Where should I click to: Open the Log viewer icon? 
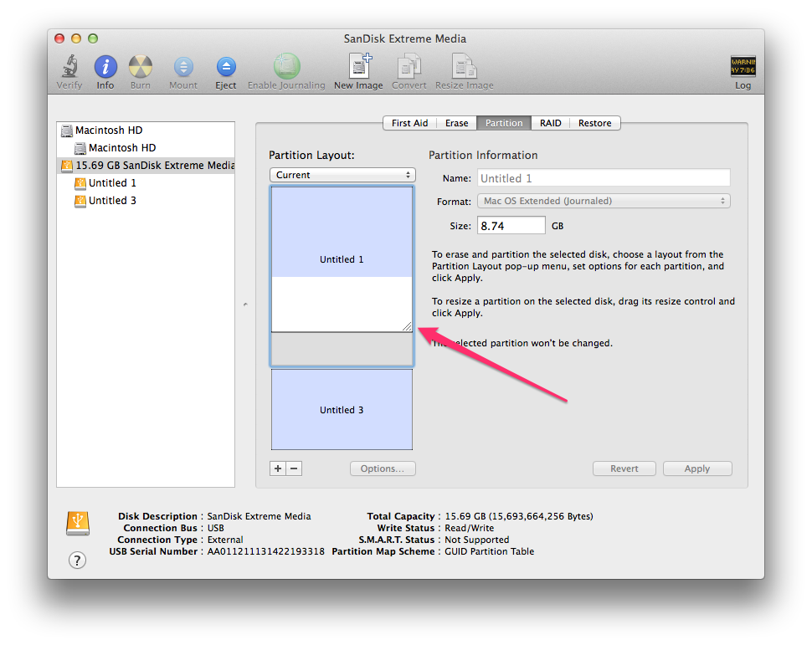coord(743,66)
